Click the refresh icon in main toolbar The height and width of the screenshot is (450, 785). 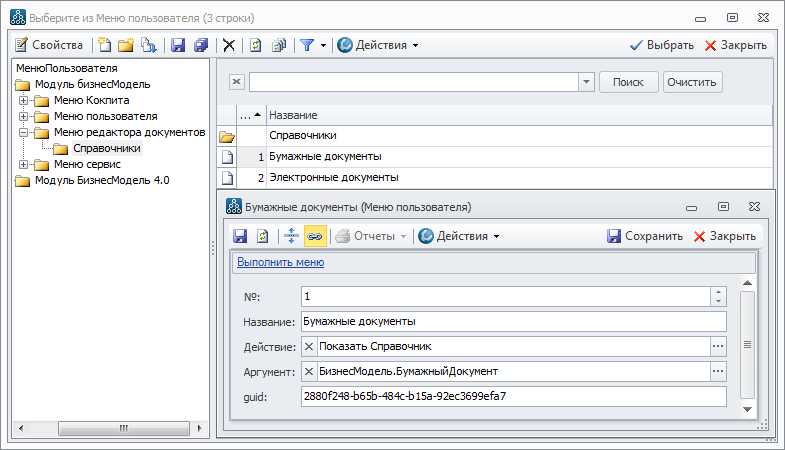point(256,45)
